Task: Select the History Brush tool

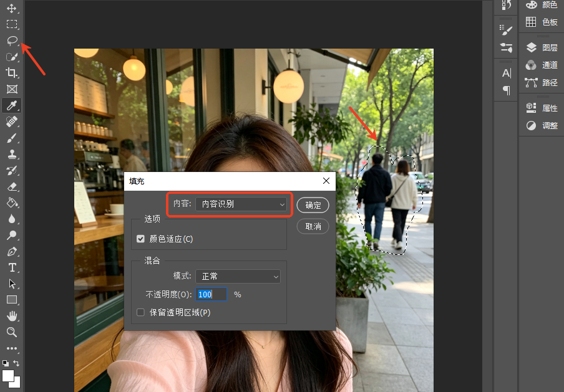Action: click(x=11, y=170)
